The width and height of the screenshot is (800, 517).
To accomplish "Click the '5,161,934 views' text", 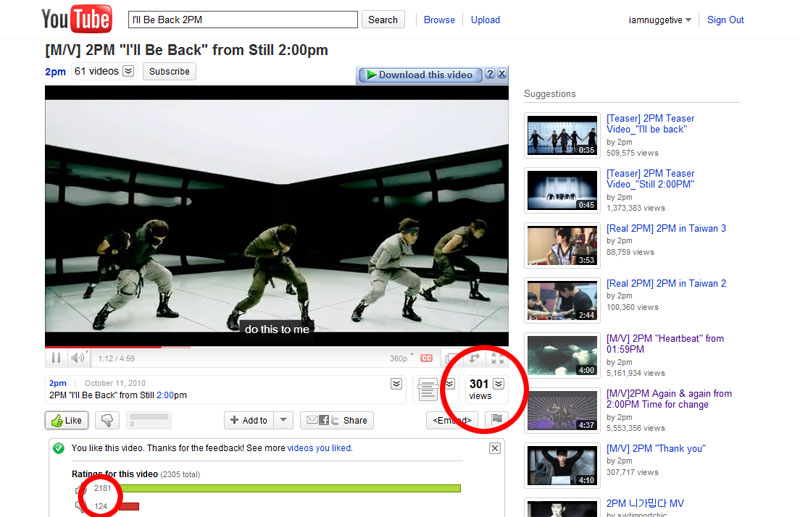I will (x=636, y=373).
